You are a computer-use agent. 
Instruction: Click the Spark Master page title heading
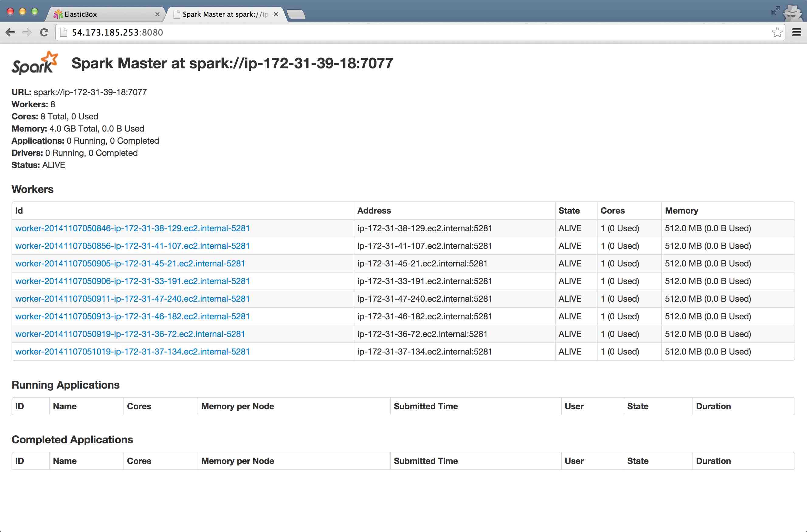click(232, 63)
